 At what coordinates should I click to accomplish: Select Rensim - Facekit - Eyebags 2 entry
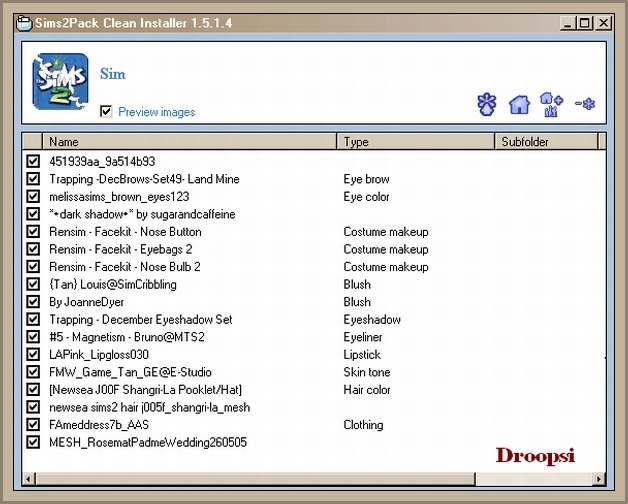(121, 249)
